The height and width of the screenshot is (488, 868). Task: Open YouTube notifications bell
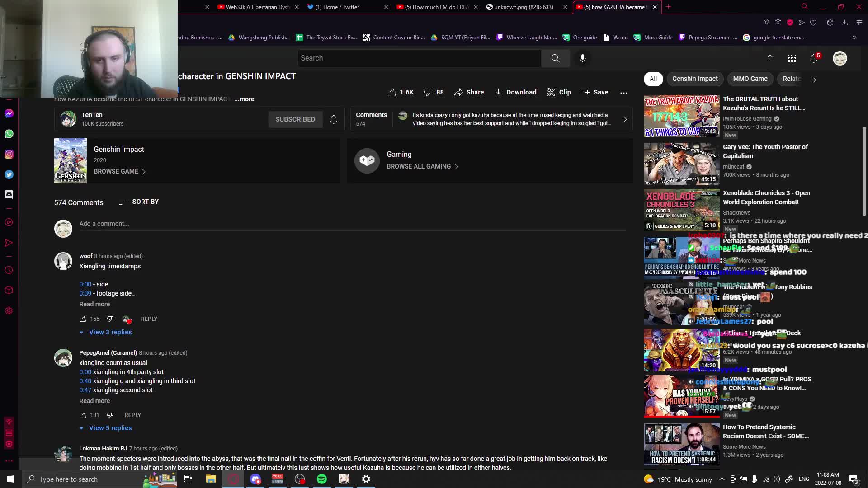pyautogui.click(x=814, y=58)
